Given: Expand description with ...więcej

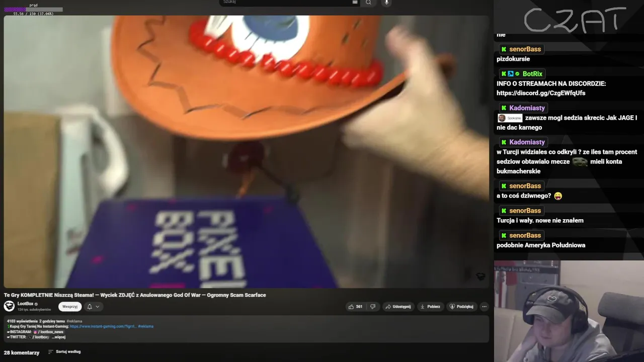Looking at the screenshot, I should coord(58,337).
